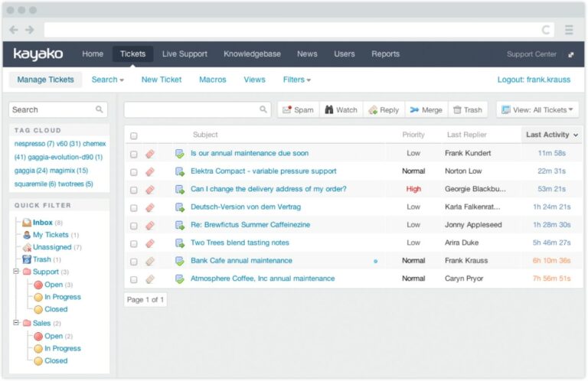Click the blue dot on Bank Cafe row
The image size is (588, 381).
point(375,261)
